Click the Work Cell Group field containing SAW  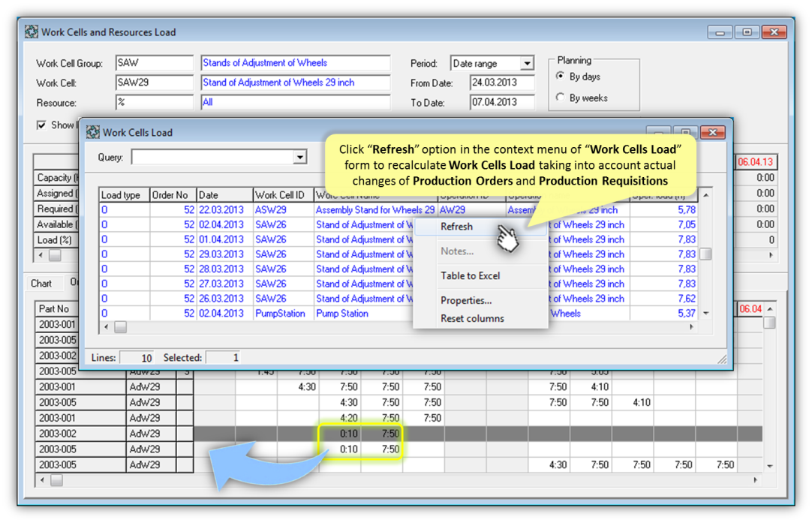pyautogui.click(x=155, y=63)
